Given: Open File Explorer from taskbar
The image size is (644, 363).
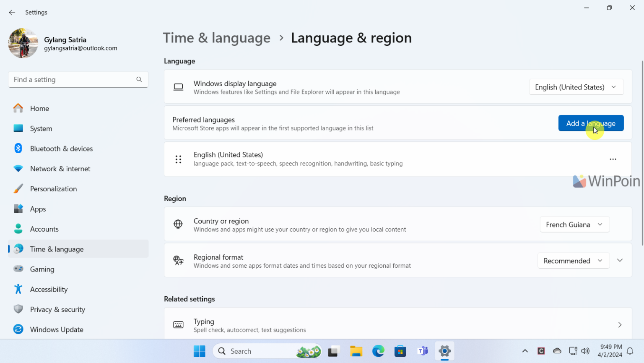Looking at the screenshot, I should (x=356, y=351).
